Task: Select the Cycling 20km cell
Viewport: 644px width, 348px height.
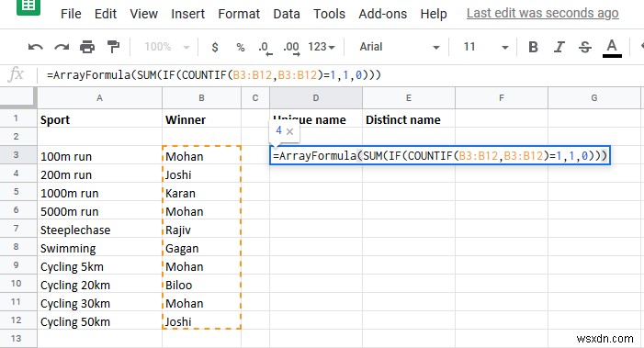Action: coord(99,284)
